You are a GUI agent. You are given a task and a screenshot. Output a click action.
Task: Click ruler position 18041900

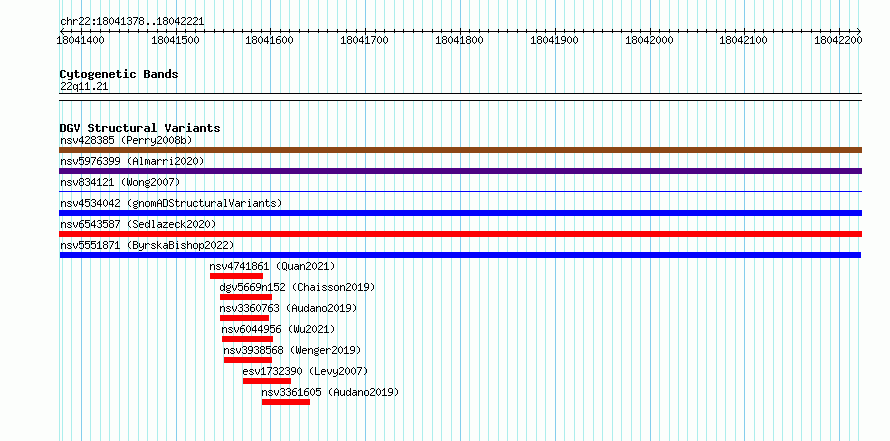click(554, 40)
